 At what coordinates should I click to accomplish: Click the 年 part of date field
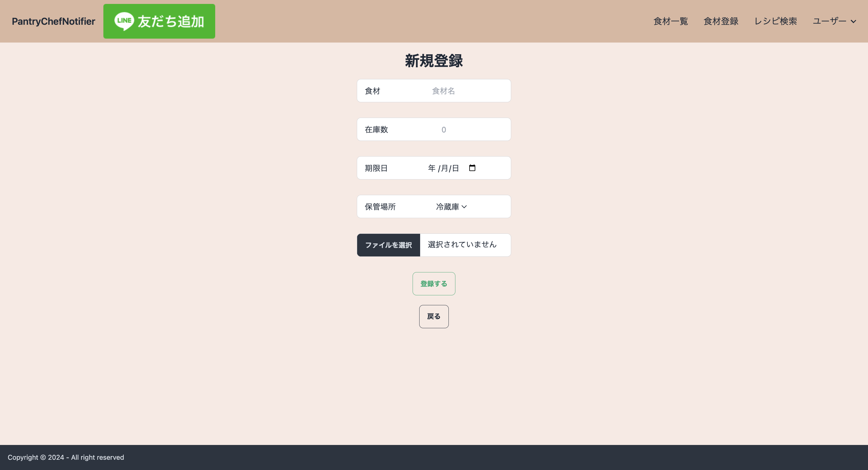432,168
